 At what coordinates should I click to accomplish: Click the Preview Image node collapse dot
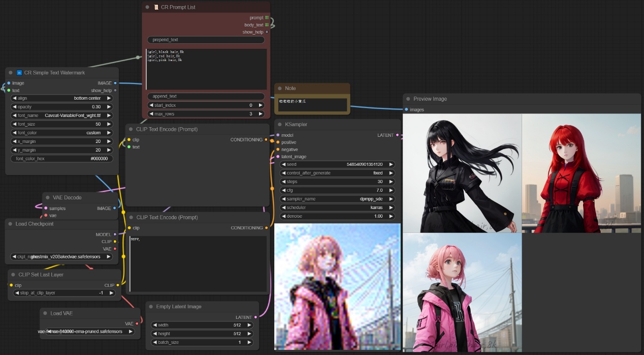pyautogui.click(x=408, y=99)
